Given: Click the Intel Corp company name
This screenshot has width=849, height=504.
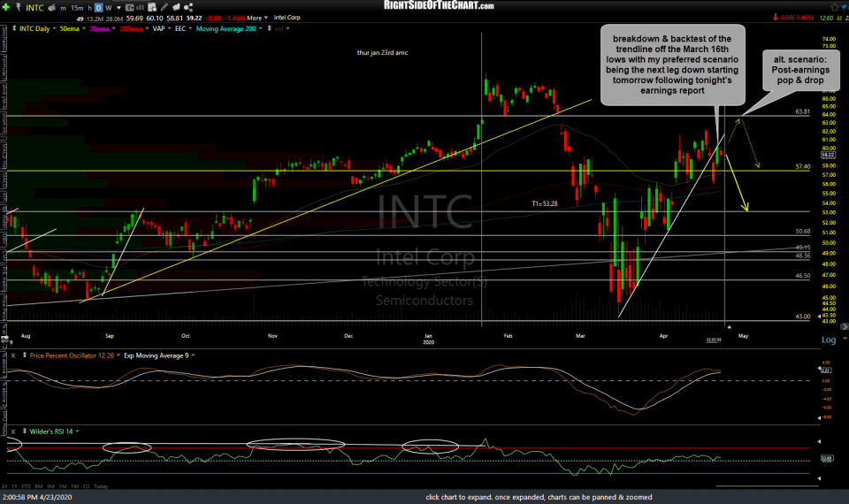Looking at the screenshot, I should (287, 18).
